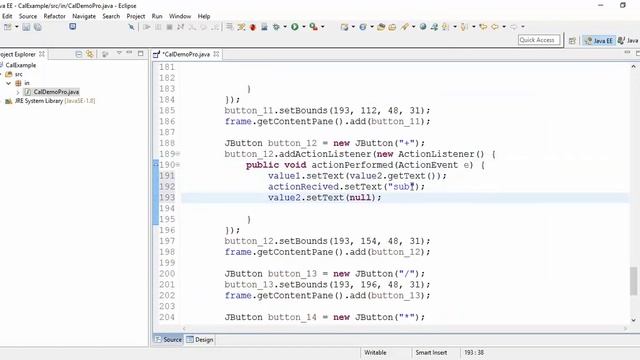Open the Window menu
This screenshot has height=360, width=640.
180,16
